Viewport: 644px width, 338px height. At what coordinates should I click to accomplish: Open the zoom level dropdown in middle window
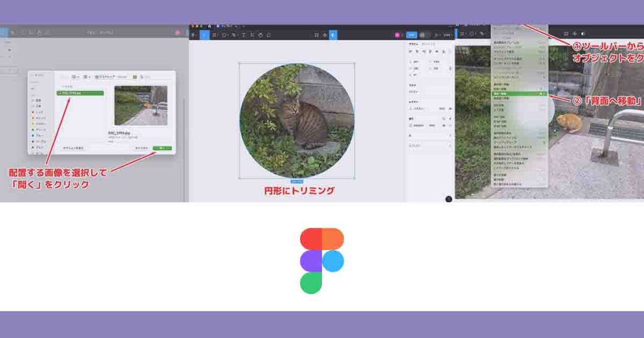point(447,35)
